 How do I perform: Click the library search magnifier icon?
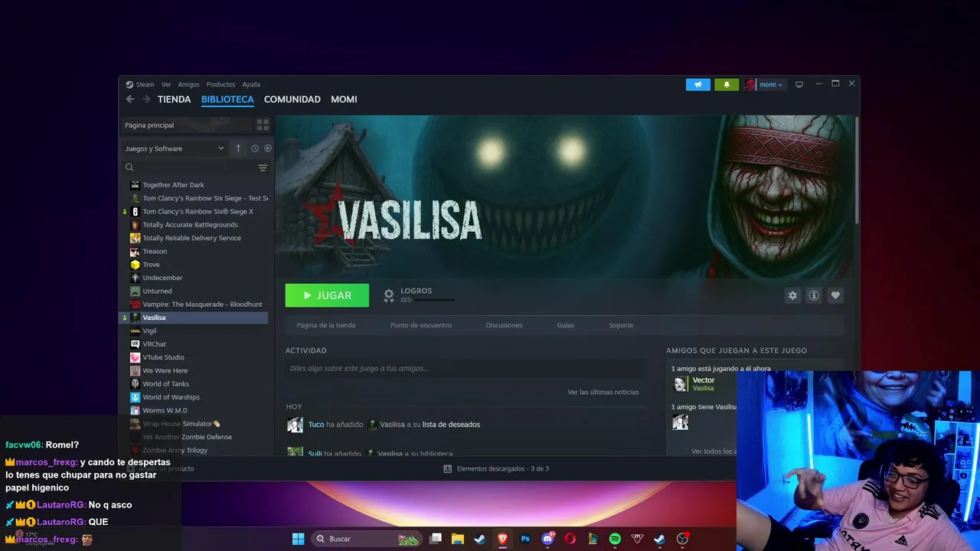[129, 168]
